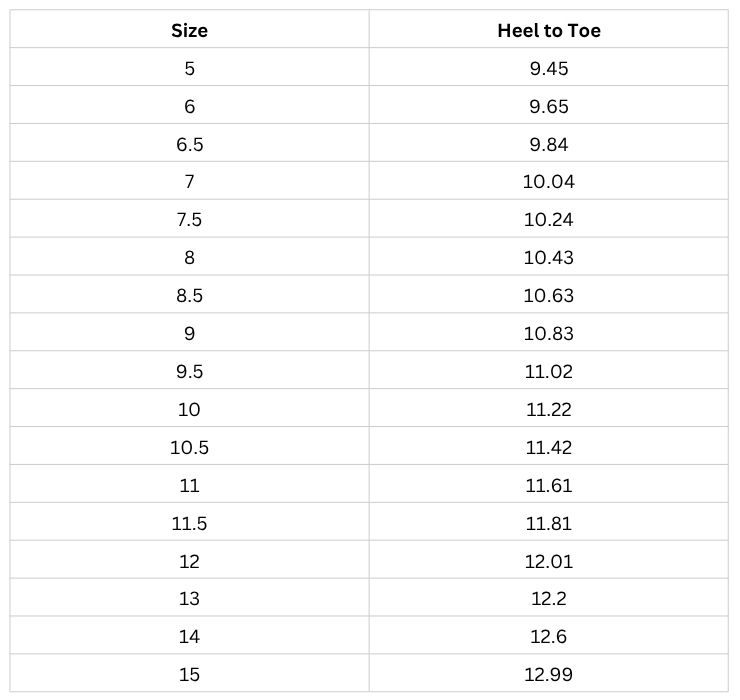Click the Size column header
The image size is (740, 700).
189,30
